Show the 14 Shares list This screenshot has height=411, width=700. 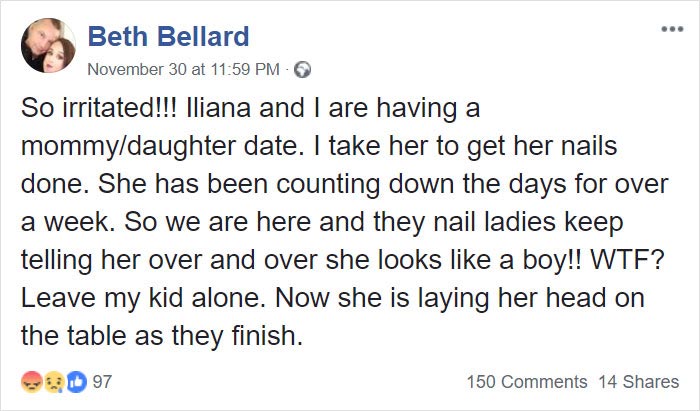[x=638, y=381]
